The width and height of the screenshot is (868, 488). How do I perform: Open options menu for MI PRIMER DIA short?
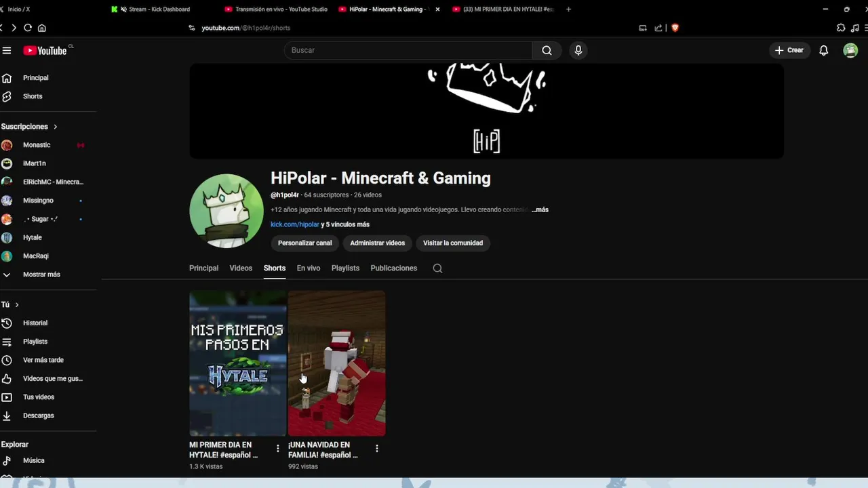click(278, 448)
